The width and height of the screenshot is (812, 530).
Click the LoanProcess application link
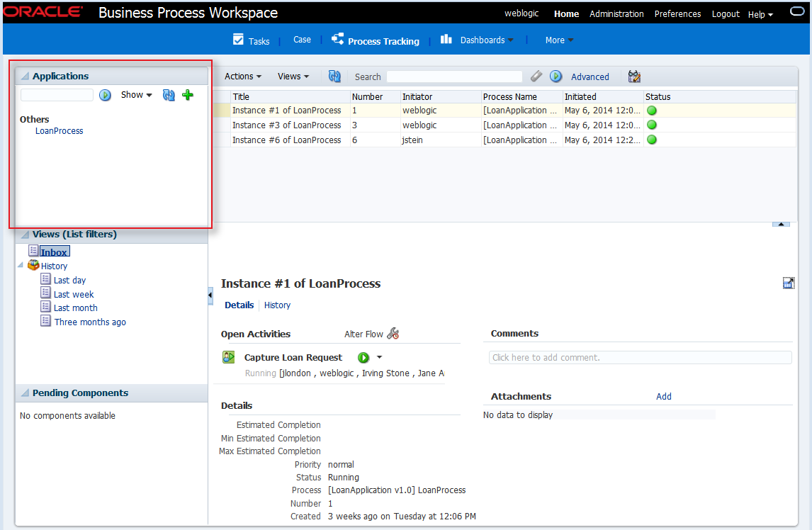click(x=59, y=131)
